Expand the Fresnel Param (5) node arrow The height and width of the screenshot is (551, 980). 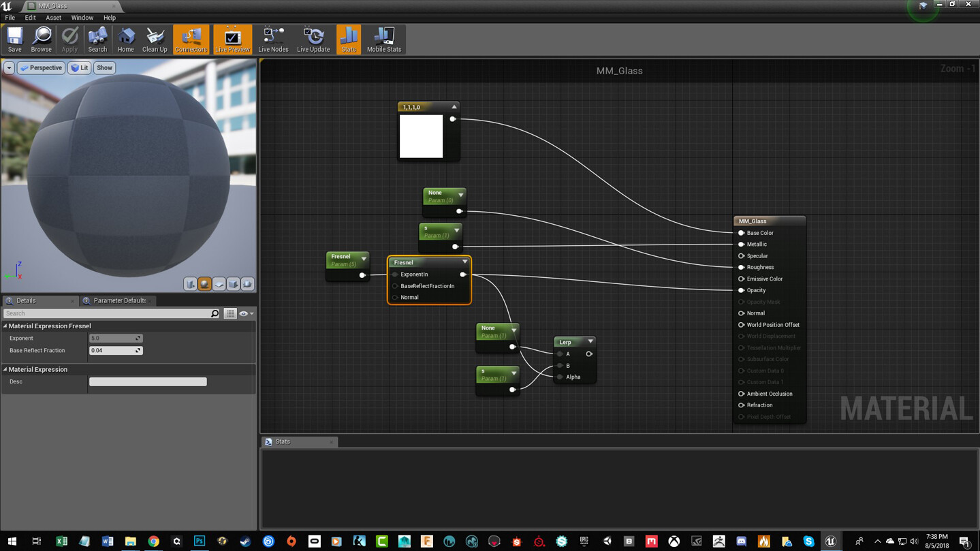click(364, 259)
